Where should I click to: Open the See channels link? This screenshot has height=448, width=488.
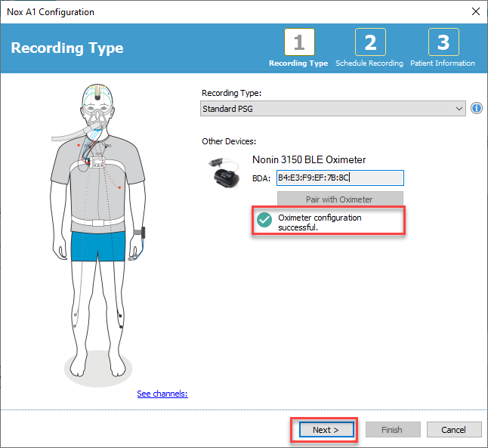[x=162, y=394]
